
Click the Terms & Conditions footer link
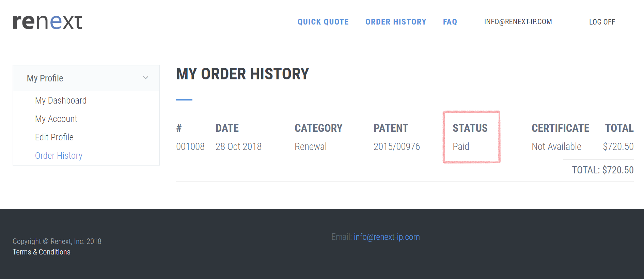point(42,252)
